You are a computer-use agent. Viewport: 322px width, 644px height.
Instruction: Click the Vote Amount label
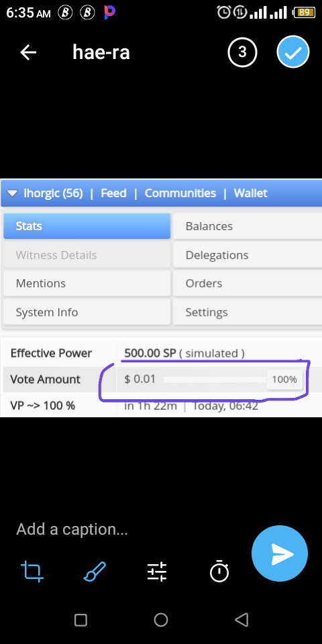[45, 379]
